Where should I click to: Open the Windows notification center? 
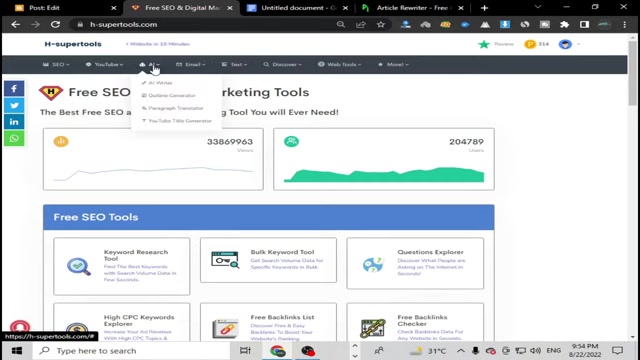[618, 351]
